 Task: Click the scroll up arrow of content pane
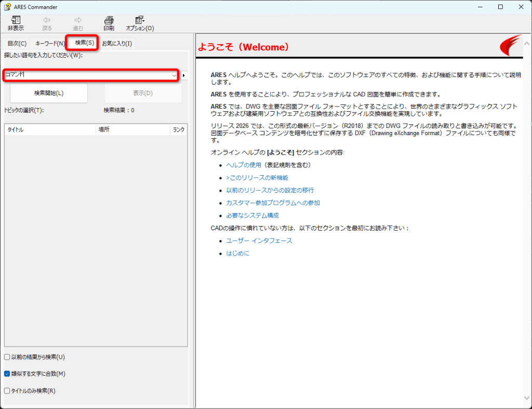[527, 44]
